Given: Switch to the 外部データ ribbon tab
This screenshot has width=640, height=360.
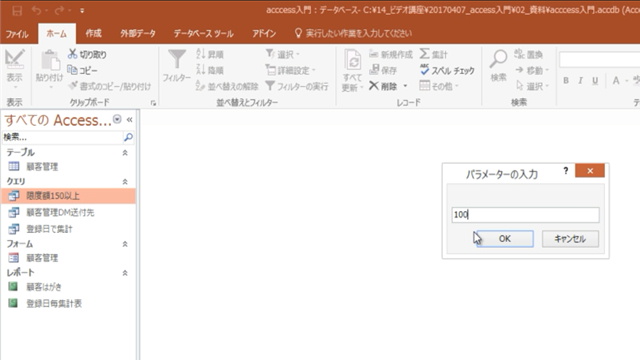Looking at the screenshot, I should click(x=138, y=33).
